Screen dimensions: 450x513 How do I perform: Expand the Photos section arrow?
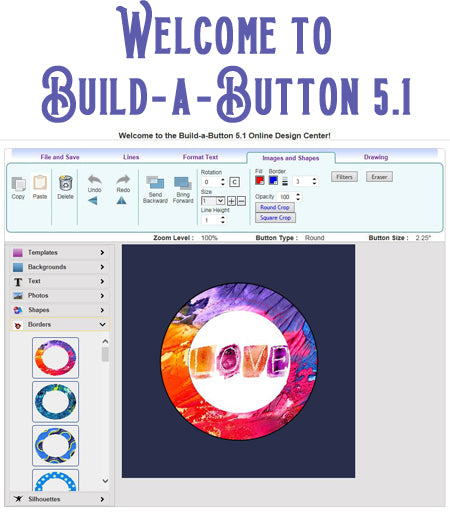tap(102, 296)
